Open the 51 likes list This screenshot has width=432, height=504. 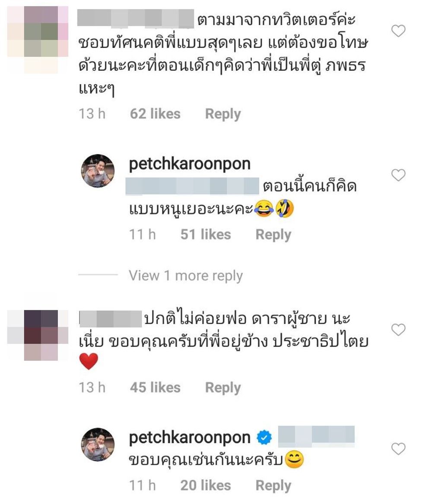pyautogui.click(x=206, y=235)
